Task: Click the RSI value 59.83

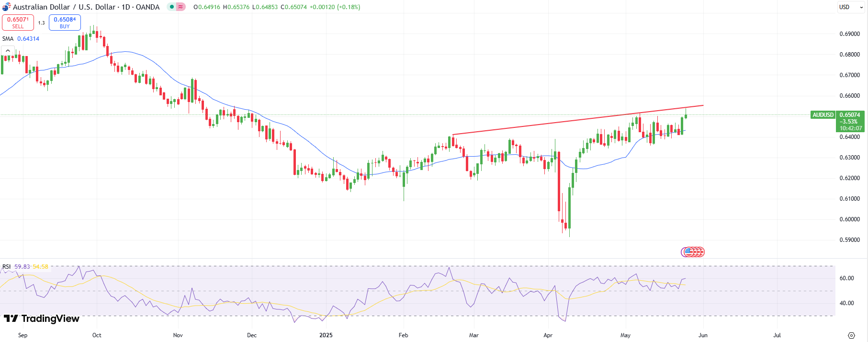Action: 22,267
